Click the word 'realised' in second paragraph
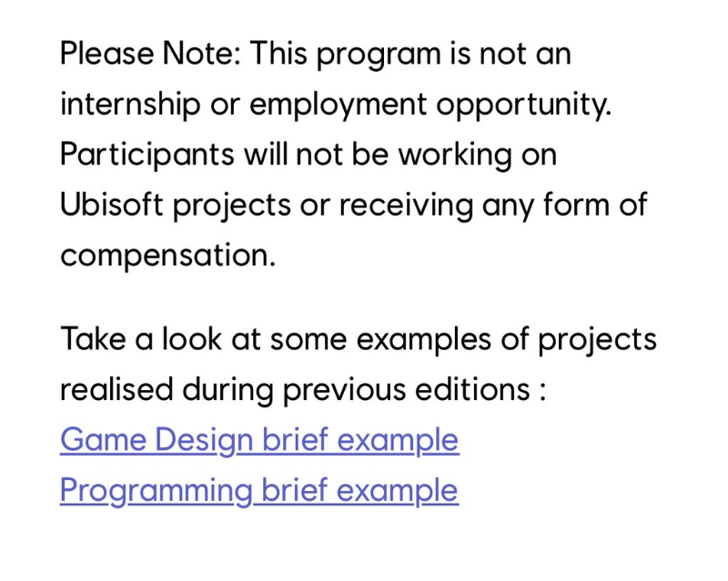Image resolution: width=728 pixels, height=581 pixels. [x=116, y=390]
